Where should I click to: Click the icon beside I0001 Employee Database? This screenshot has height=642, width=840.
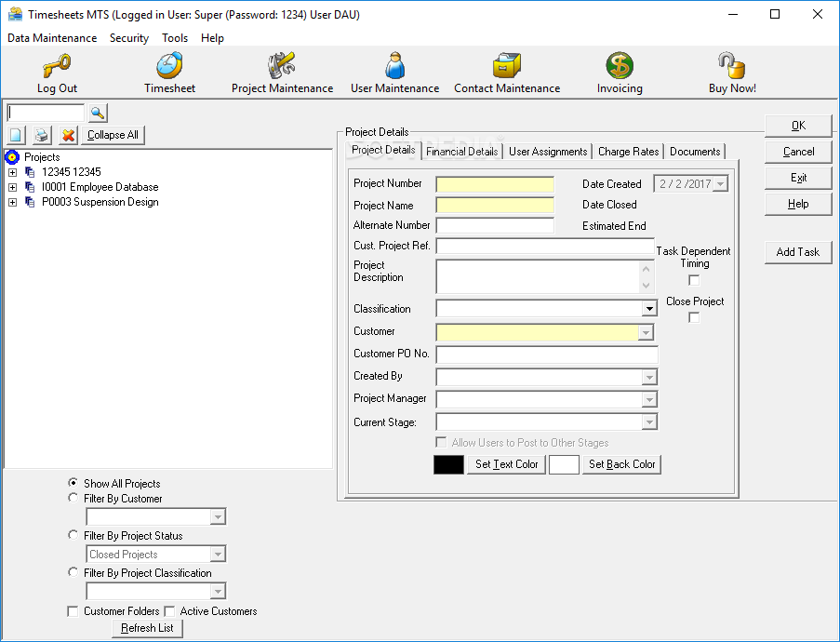click(x=30, y=187)
